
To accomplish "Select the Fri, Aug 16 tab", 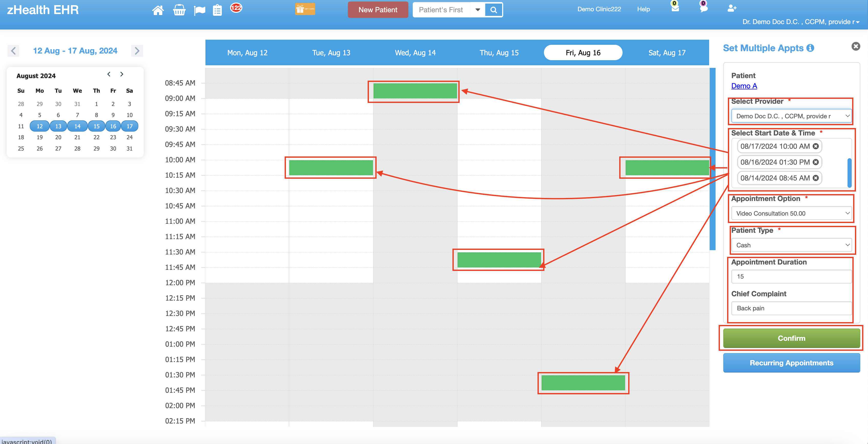I will 583,52.
